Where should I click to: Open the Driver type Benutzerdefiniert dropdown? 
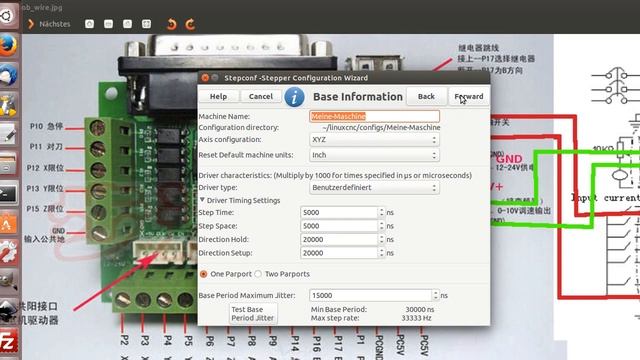pyautogui.click(x=374, y=188)
